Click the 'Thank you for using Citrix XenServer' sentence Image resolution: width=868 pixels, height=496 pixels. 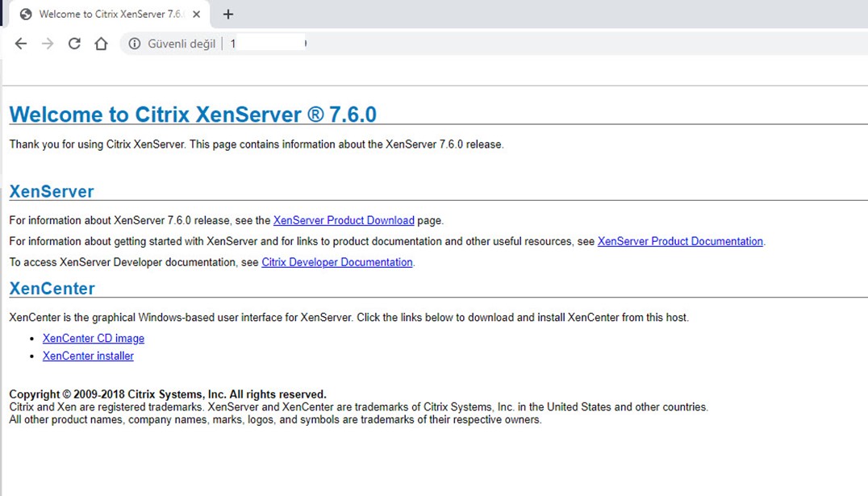[x=257, y=144]
